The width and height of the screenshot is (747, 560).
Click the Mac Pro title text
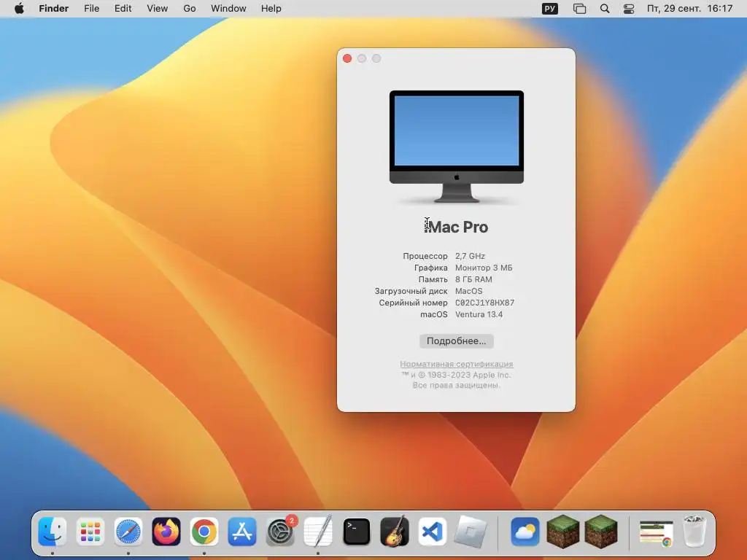coord(457,227)
